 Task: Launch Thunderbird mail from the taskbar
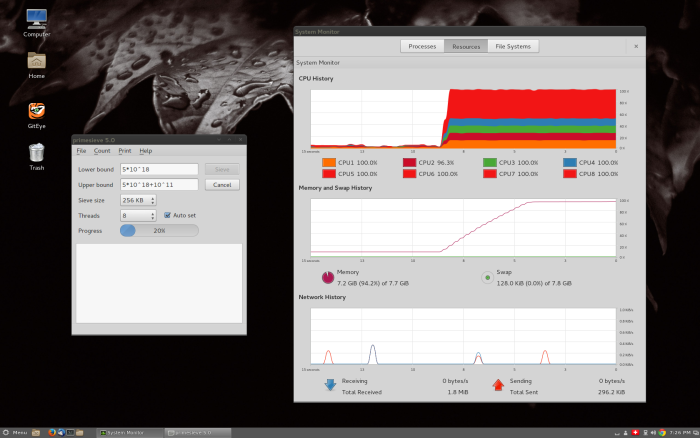pyautogui.click(x=61, y=433)
